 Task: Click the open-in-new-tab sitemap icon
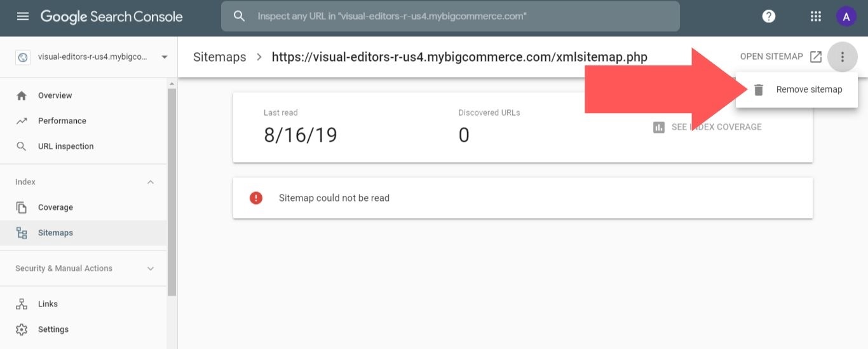(816, 57)
